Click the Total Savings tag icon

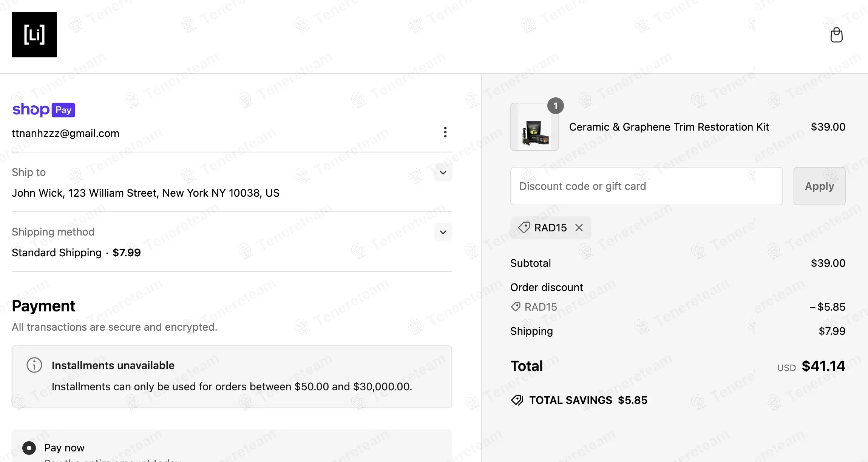point(517,400)
